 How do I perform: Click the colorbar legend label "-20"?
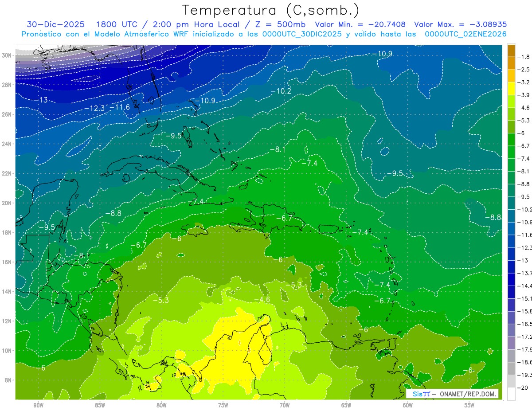click(x=523, y=388)
